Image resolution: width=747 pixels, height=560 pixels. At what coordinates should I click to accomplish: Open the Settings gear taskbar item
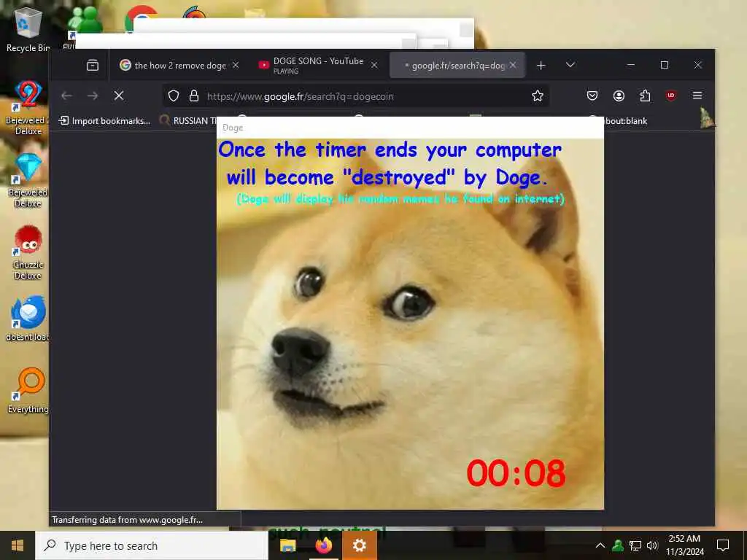click(x=360, y=545)
